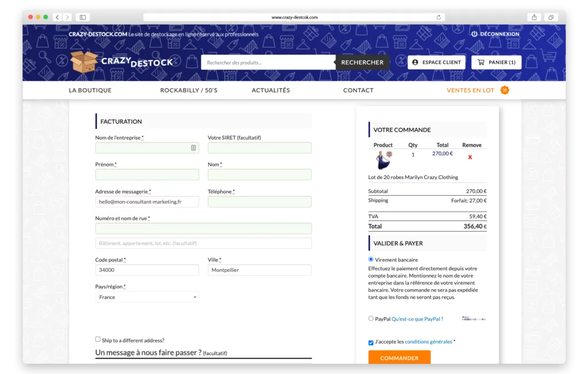This screenshot has height=374, width=588.
Task: Open Espace Client account button
Action: (436, 63)
